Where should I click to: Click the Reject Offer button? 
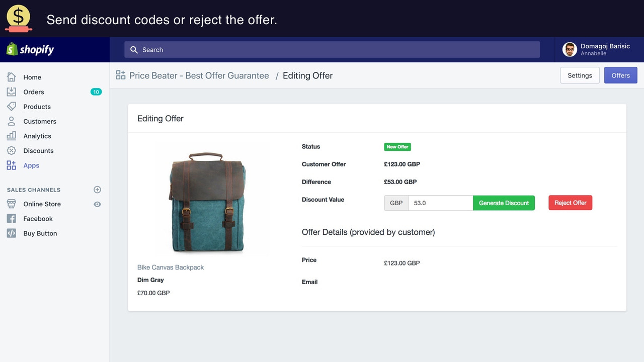pyautogui.click(x=570, y=203)
